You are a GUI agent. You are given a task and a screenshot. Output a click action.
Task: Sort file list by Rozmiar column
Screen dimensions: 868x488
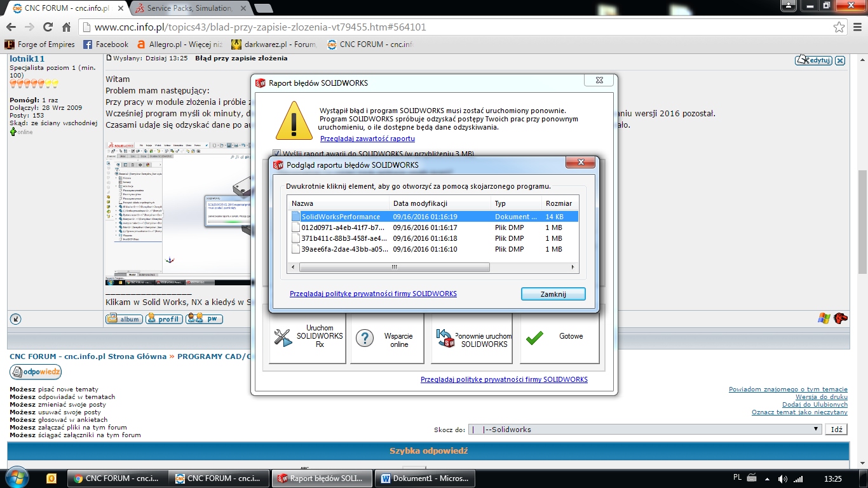[560, 203]
